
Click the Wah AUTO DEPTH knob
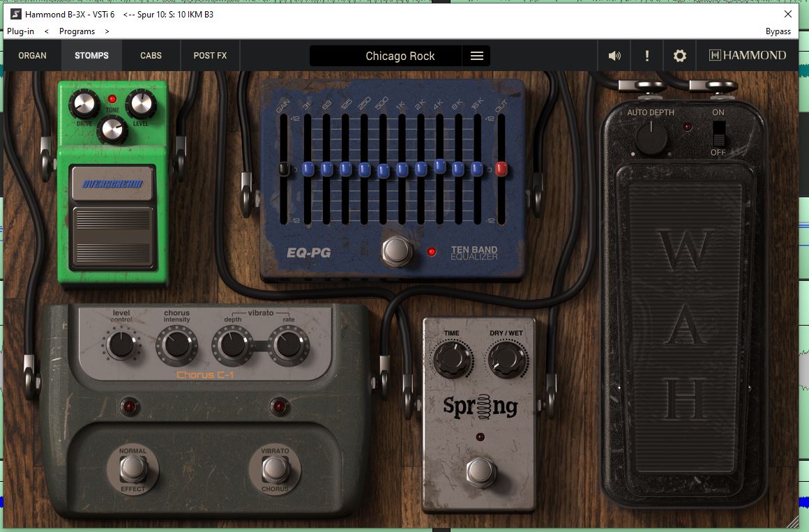tap(651, 139)
